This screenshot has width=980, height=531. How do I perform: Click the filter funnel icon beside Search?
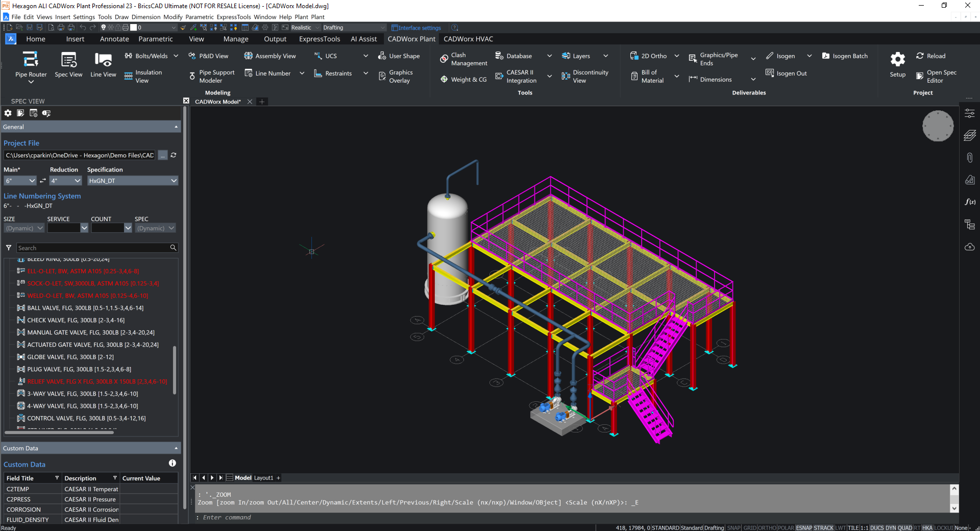(x=9, y=248)
